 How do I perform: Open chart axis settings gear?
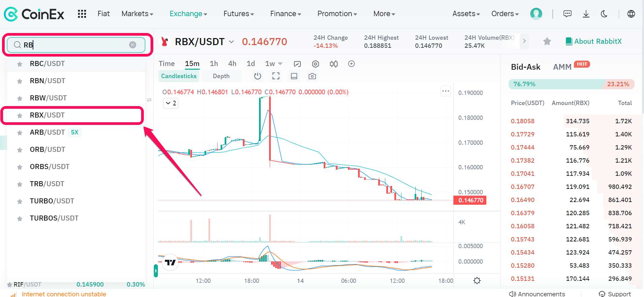coord(477,280)
